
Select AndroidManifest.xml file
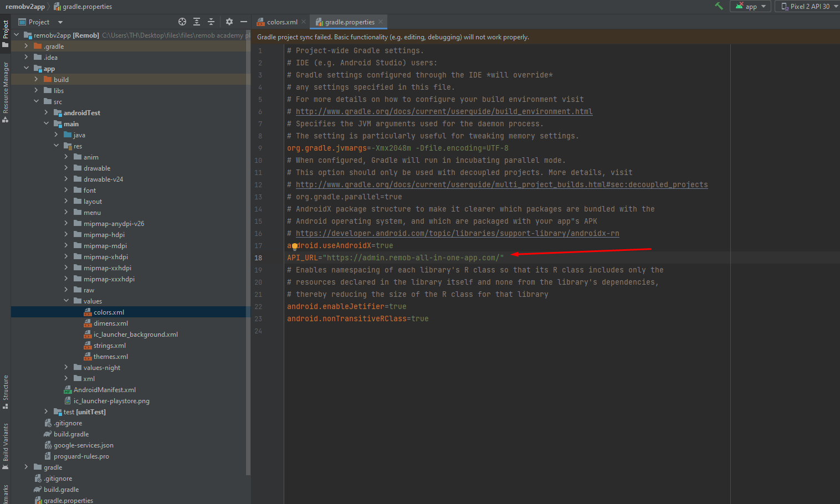click(105, 390)
